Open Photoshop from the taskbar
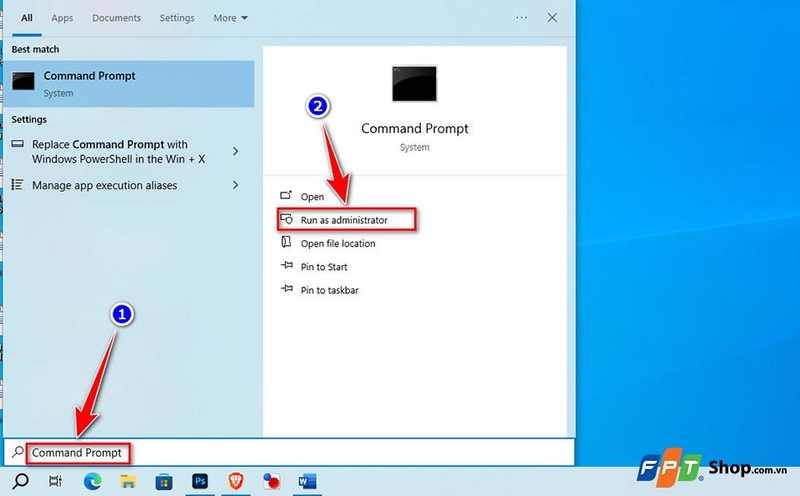 click(200, 481)
